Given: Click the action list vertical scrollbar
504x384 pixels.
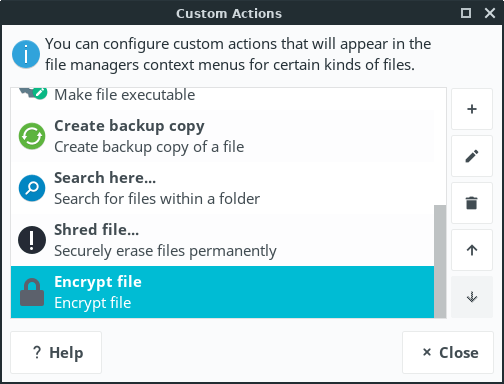Looking at the screenshot, I should pos(440,261).
